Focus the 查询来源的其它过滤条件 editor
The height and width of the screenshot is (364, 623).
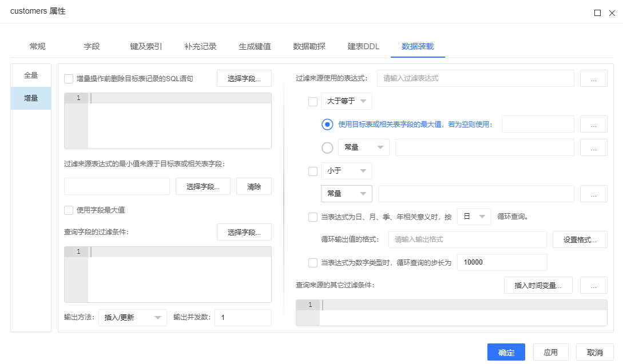pyautogui.click(x=452, y=313)
